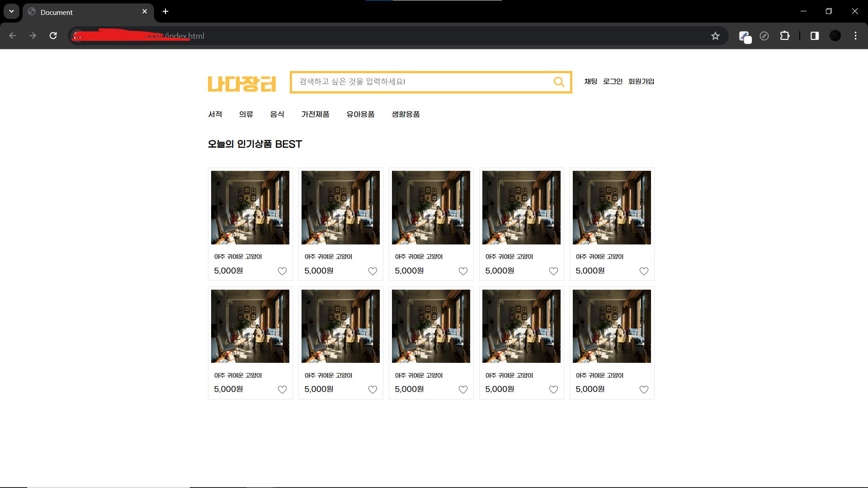This screenshot has height=488, width=868.
Task: Expand the tab search dropdown arrow
Action: pyautogui.click(x=11, y=11)
